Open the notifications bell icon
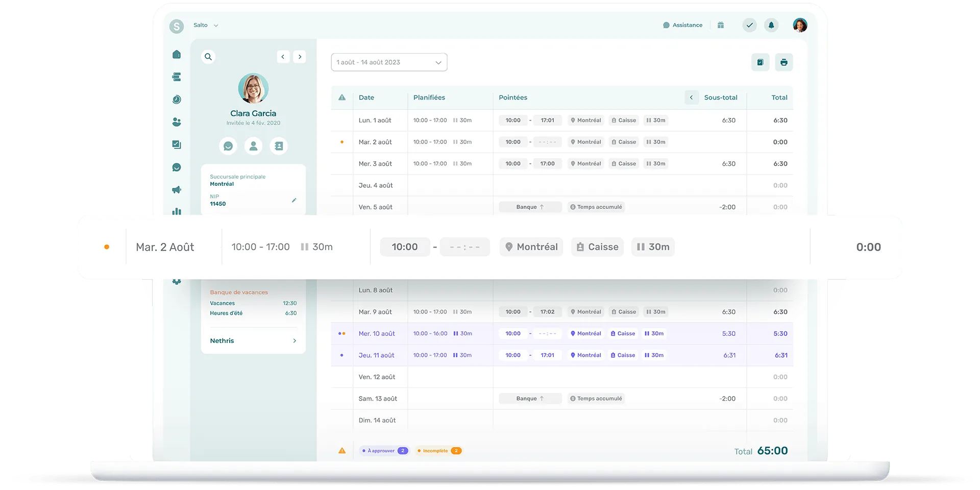The height and width of the screenshot is (490, 980). 771,25
